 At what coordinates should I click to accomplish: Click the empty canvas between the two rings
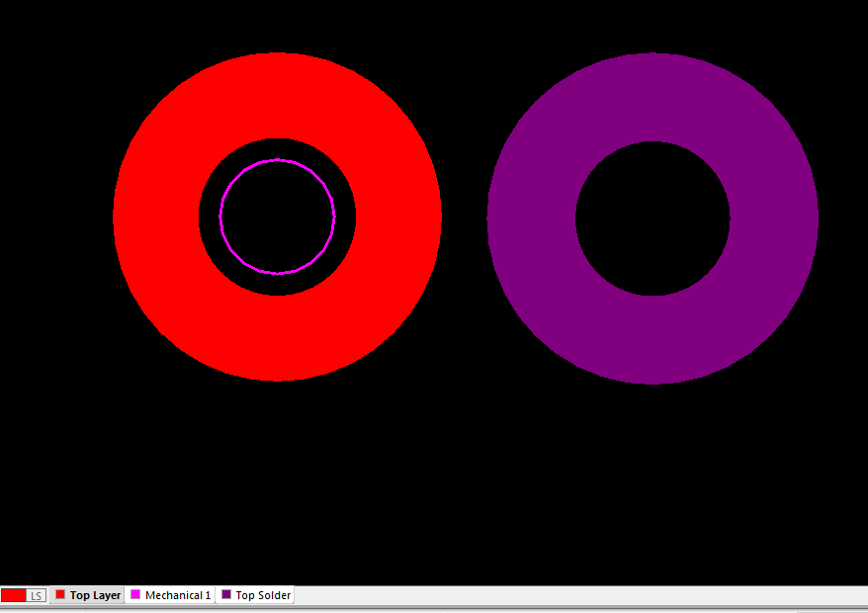[464, 218]
